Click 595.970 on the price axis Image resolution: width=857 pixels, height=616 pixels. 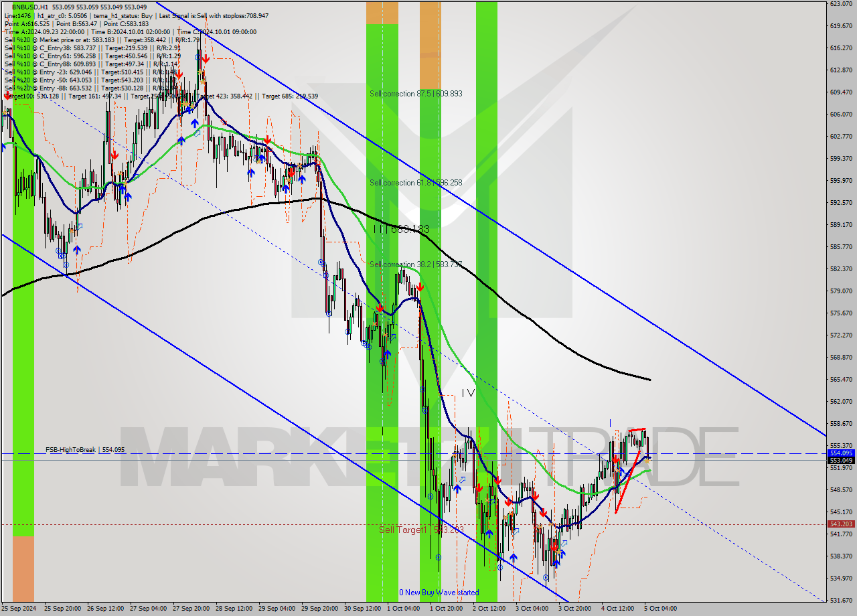pos(841,181)
